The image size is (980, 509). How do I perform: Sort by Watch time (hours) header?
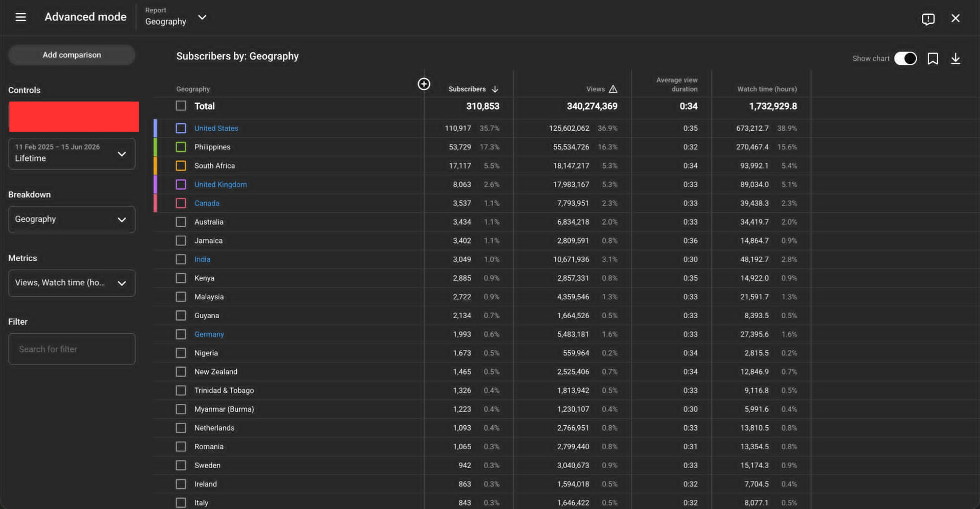point(767,89)
